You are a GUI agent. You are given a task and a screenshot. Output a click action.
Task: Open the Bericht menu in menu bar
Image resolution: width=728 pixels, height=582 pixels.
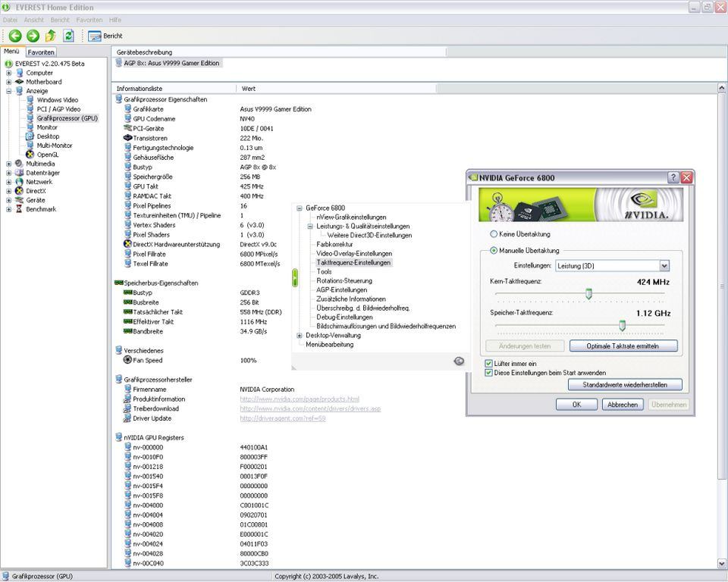60,20
